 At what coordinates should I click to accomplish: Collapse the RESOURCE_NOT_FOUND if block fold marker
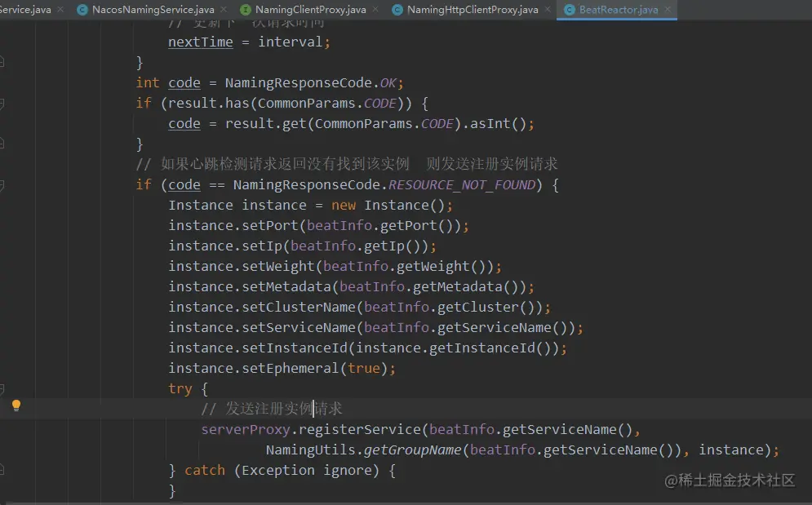2,185
